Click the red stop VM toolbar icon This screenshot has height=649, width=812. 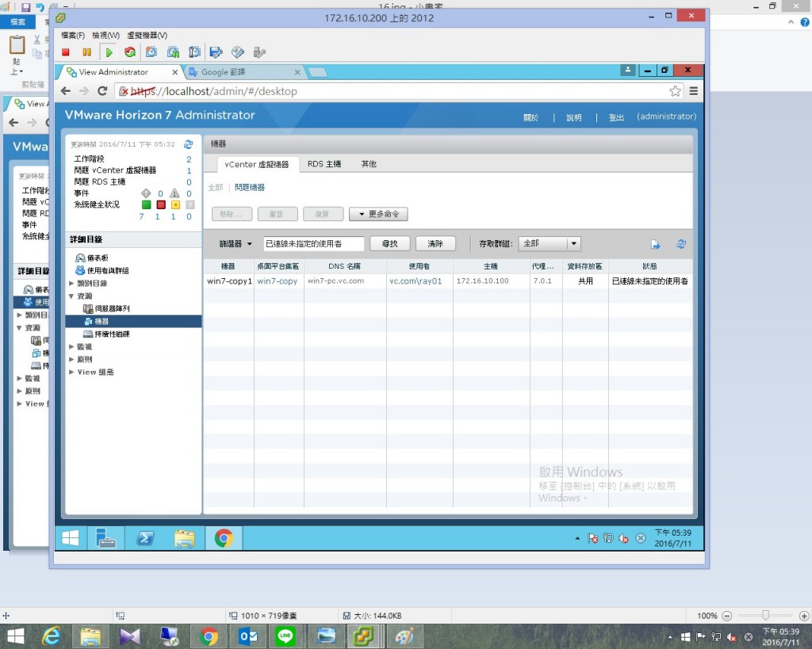tap(66, 52)
